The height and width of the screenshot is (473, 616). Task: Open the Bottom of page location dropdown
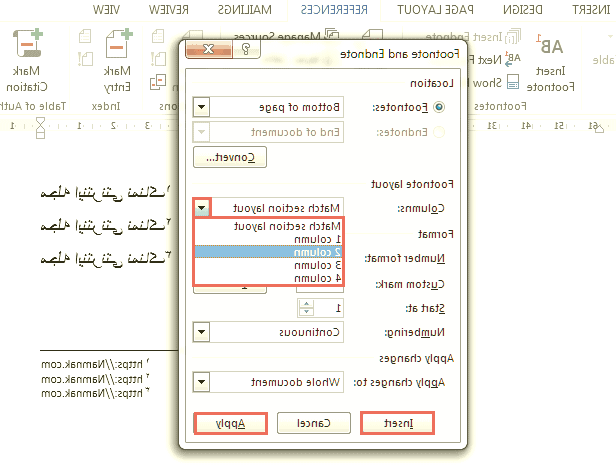point(202,107)
